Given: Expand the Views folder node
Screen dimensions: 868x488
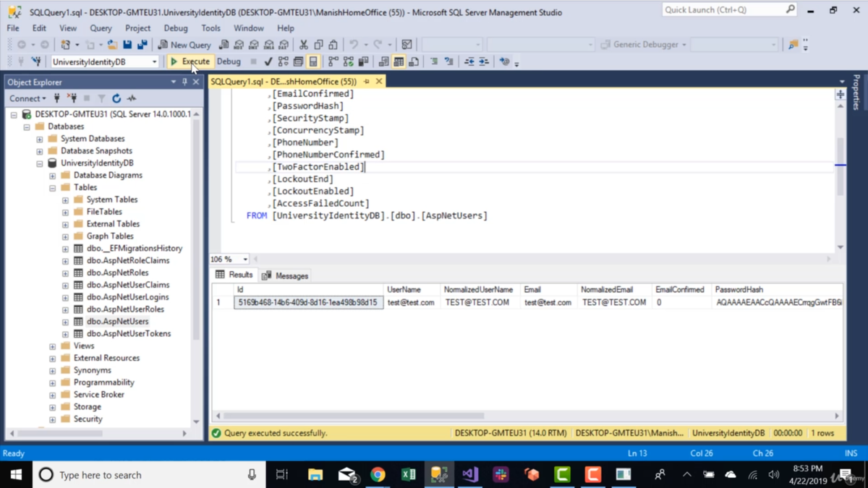Looking at the screenshot, I should 53,346.
